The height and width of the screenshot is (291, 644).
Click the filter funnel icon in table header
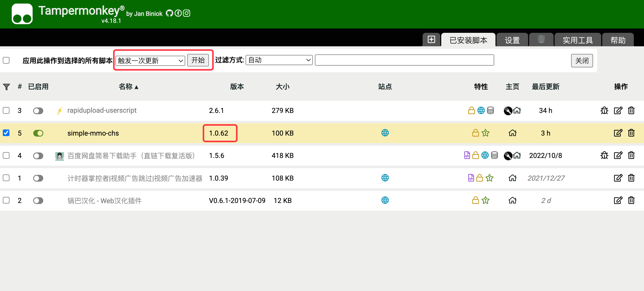[x=6, y=87]
